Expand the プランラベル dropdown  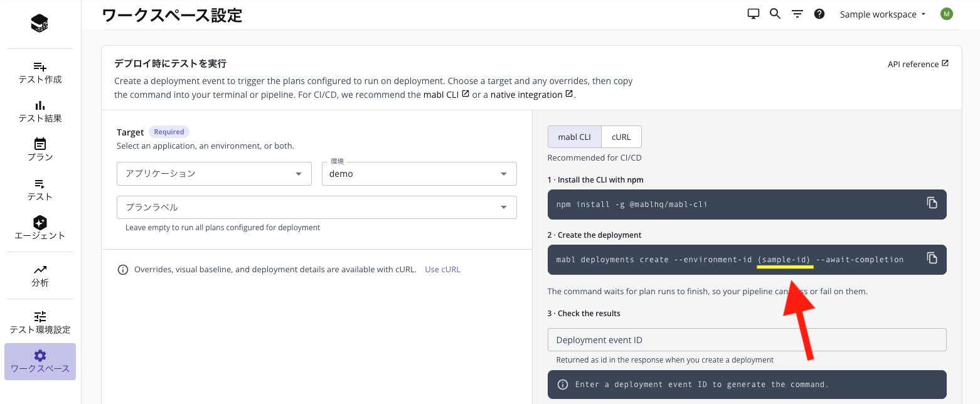(317, 207)
